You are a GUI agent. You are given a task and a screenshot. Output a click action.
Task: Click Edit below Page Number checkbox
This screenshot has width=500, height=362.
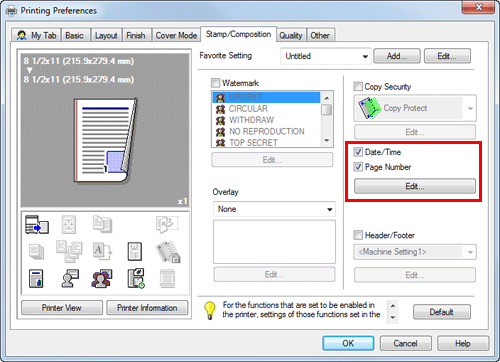(x=415, y=186)
